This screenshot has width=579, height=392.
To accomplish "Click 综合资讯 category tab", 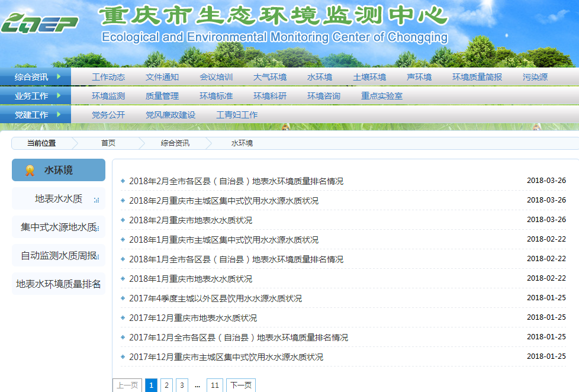I will click(x=36, y=76).
